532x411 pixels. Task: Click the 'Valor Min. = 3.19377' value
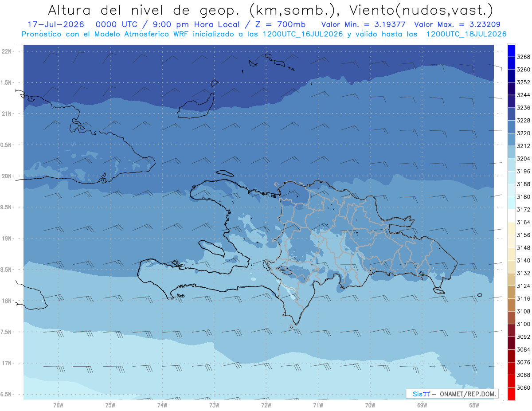click(x=364, y=24)
